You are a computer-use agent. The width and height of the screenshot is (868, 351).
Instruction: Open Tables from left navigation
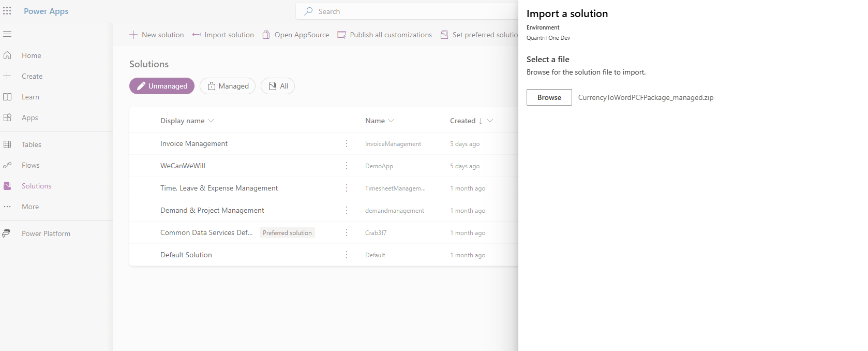[x=31, y=144]
